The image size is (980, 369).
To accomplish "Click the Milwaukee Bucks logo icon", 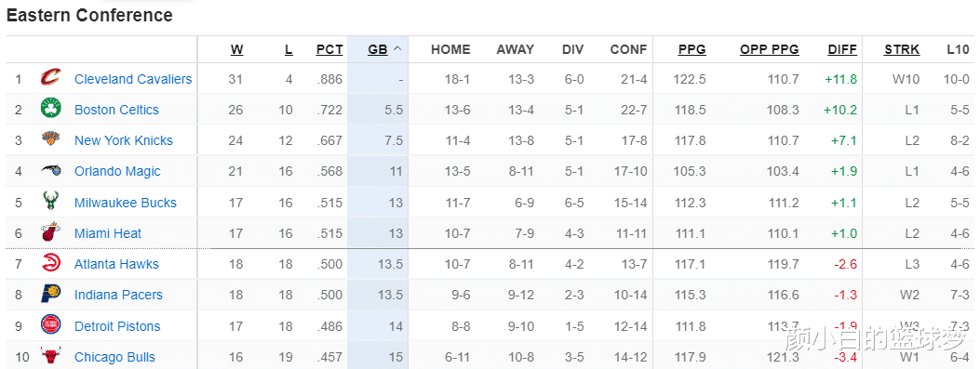I will (x=50, y=202).
